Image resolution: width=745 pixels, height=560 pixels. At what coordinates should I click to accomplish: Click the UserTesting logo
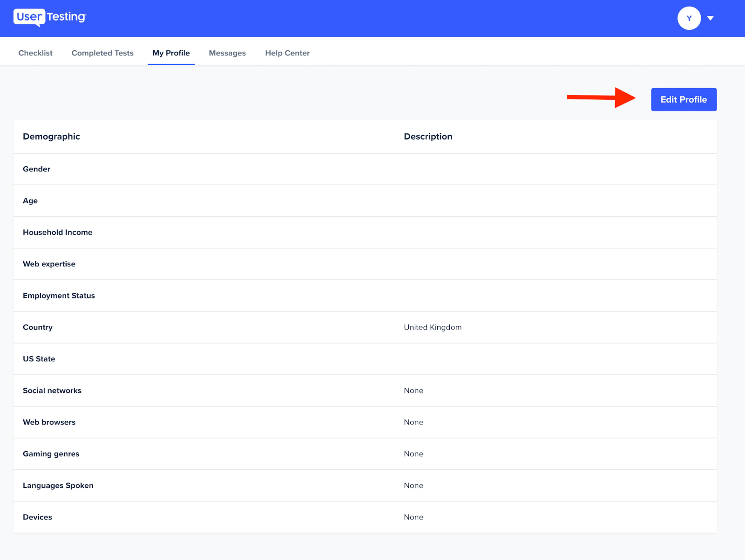tap(50, 18)
